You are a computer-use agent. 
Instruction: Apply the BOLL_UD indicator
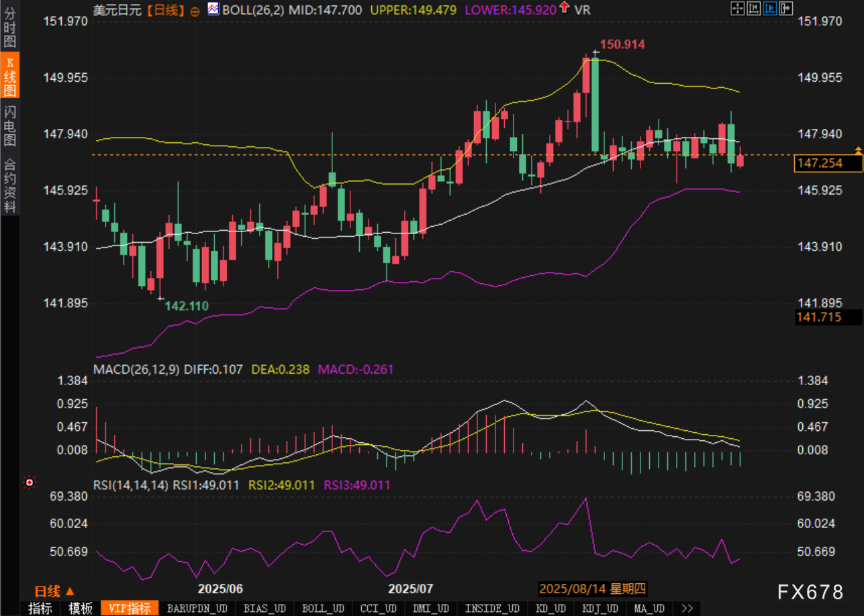[322, 609]
